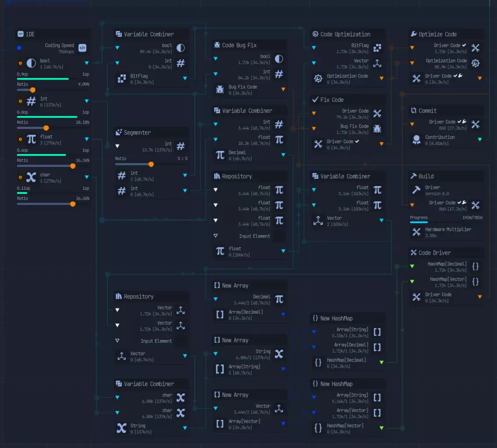Adjust the int Ratio slider at 18.18%

point(46,128)
